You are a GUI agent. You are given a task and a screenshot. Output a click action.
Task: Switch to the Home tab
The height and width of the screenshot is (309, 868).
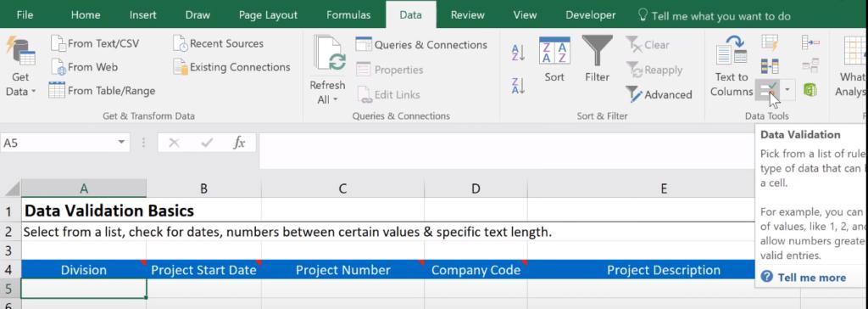pos(86,15)
